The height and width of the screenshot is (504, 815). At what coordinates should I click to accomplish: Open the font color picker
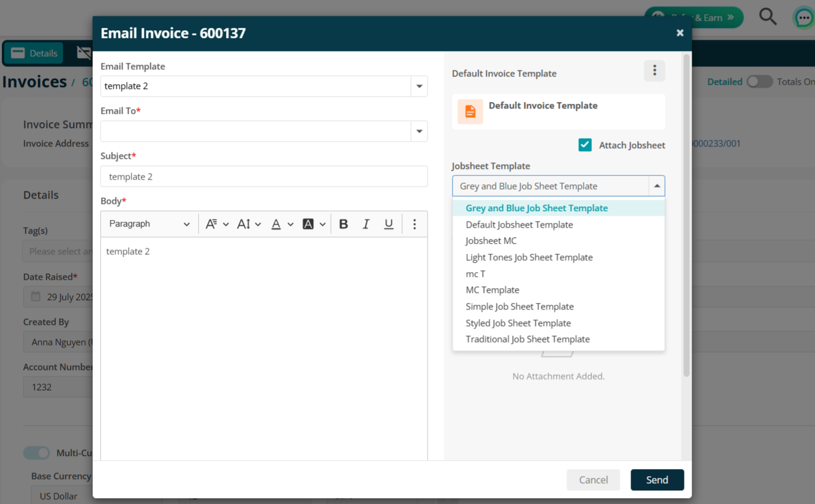[282, 224]
